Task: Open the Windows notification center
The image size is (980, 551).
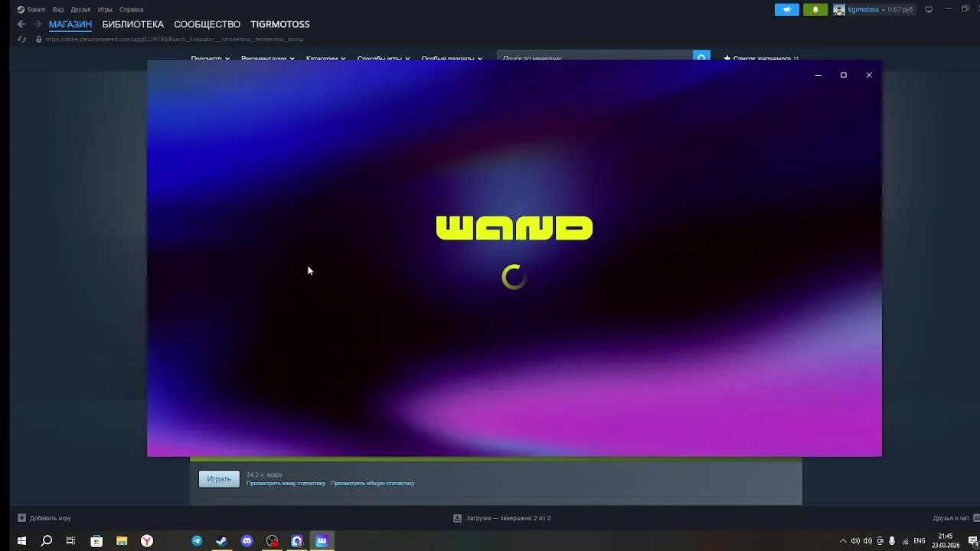Action: coord(972,541)
